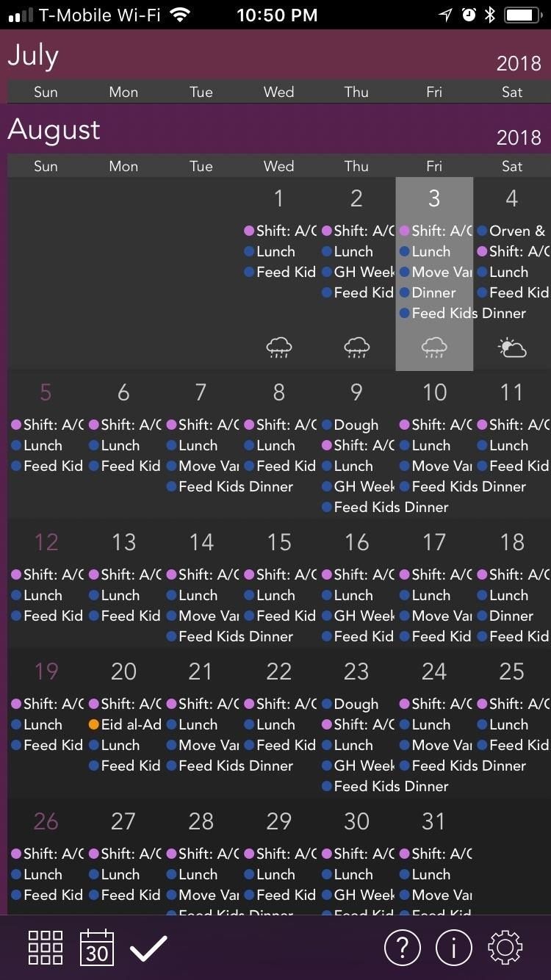
Task: Open the info icon
Action: [453, 948]
